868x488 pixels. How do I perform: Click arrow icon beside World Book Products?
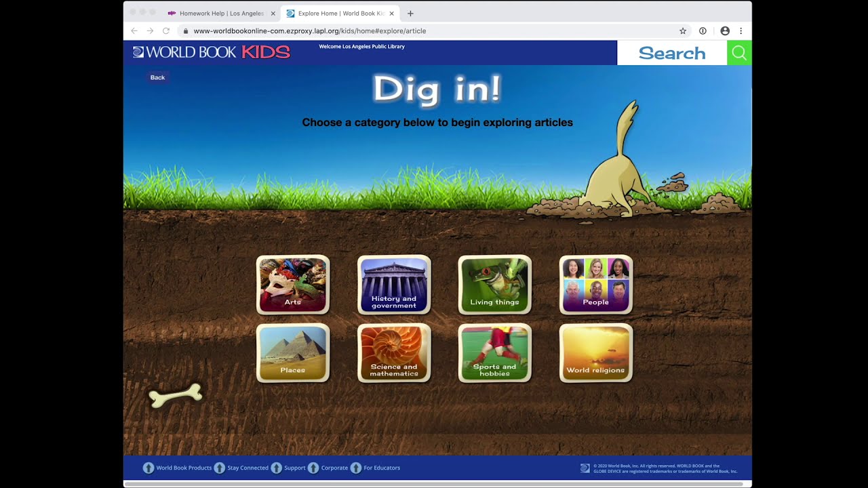tap(149, 468)
